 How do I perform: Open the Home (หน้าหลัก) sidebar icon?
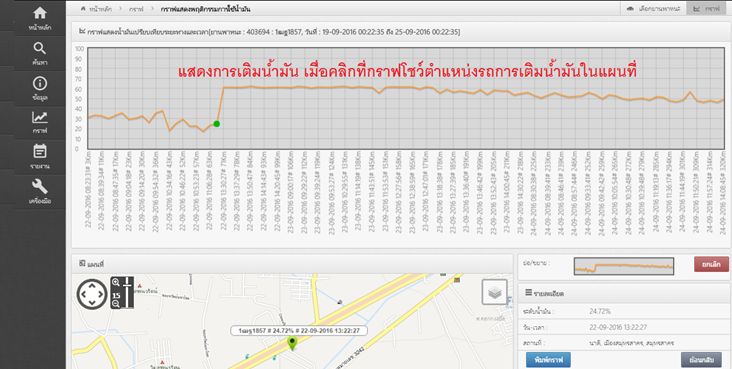(x=40, y=13)
